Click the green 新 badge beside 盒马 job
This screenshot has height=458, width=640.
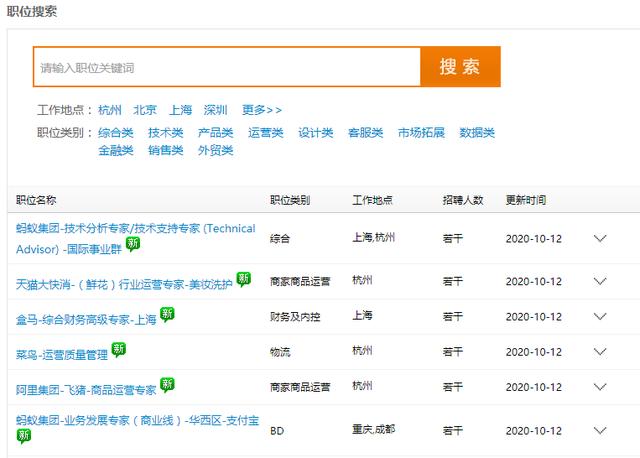tap(167, 314)
